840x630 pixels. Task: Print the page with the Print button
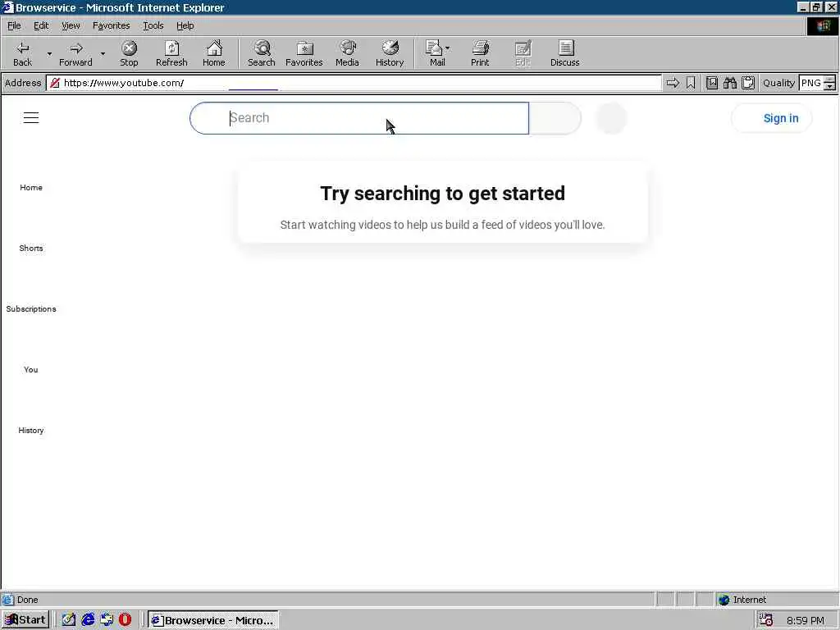480,53
